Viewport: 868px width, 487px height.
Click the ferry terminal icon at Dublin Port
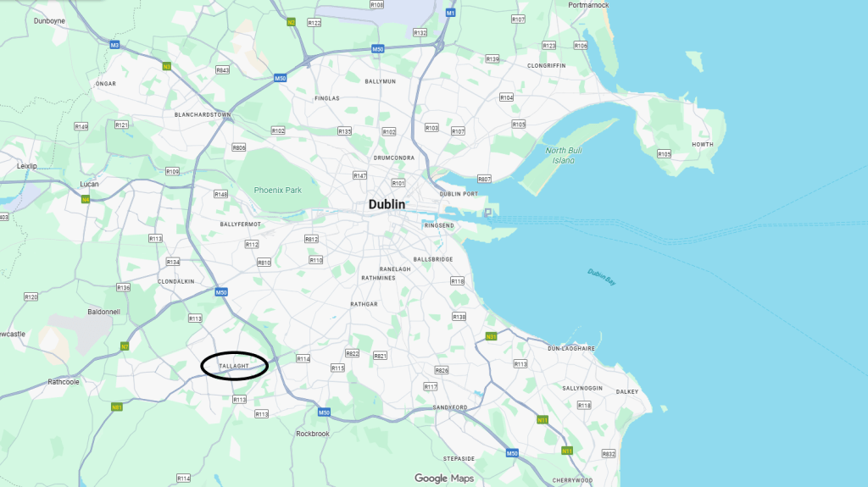[x=488, y=213]
